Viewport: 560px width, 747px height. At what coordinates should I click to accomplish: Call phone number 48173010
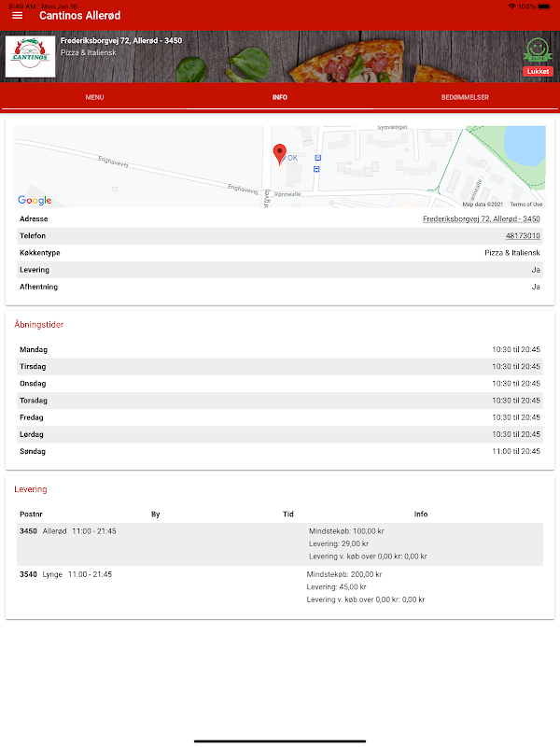[x=523, y=236]
